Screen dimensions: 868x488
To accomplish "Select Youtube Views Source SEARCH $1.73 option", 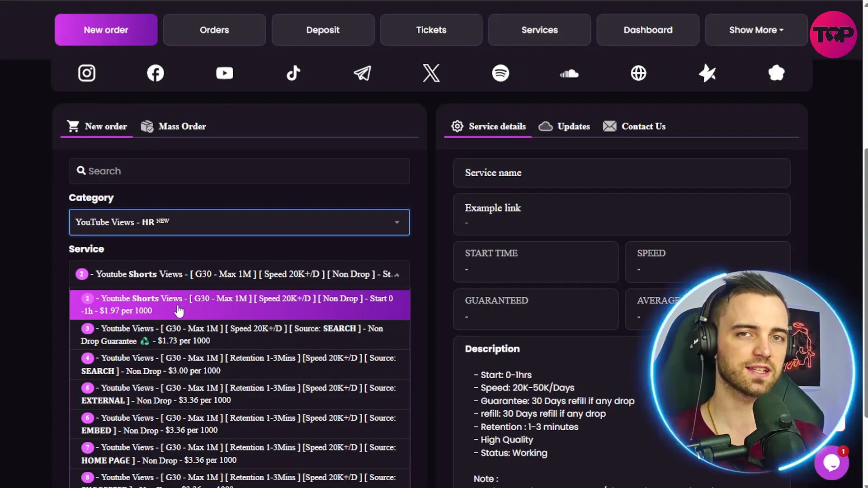I will 240,334.
